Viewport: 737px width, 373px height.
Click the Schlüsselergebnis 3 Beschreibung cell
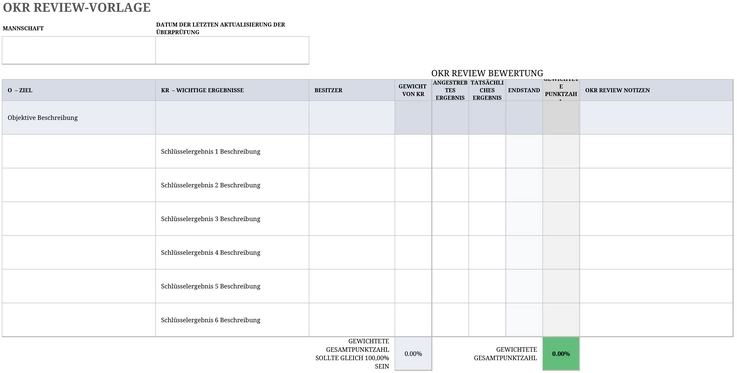click(232, 219)
